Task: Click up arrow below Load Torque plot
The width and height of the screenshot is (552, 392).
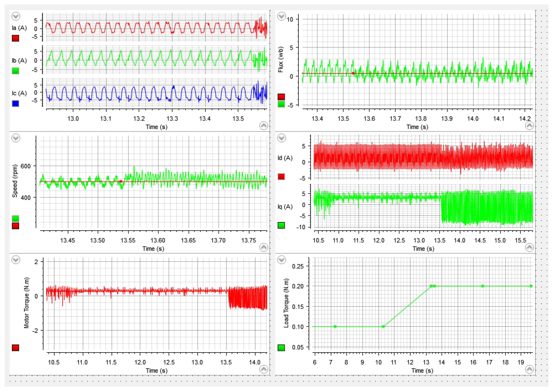Action: (x=529, y=369)
